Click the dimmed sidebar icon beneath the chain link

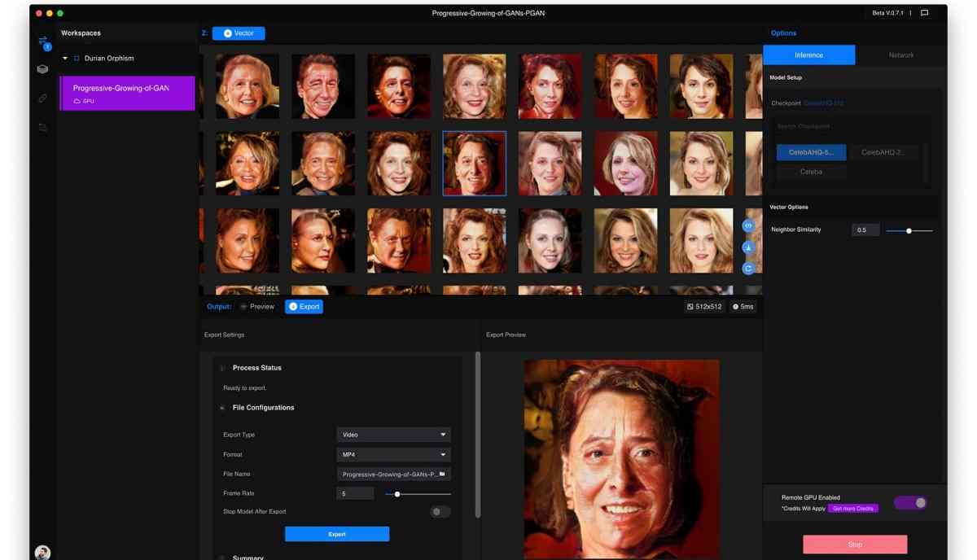click(x=43, y=128)
